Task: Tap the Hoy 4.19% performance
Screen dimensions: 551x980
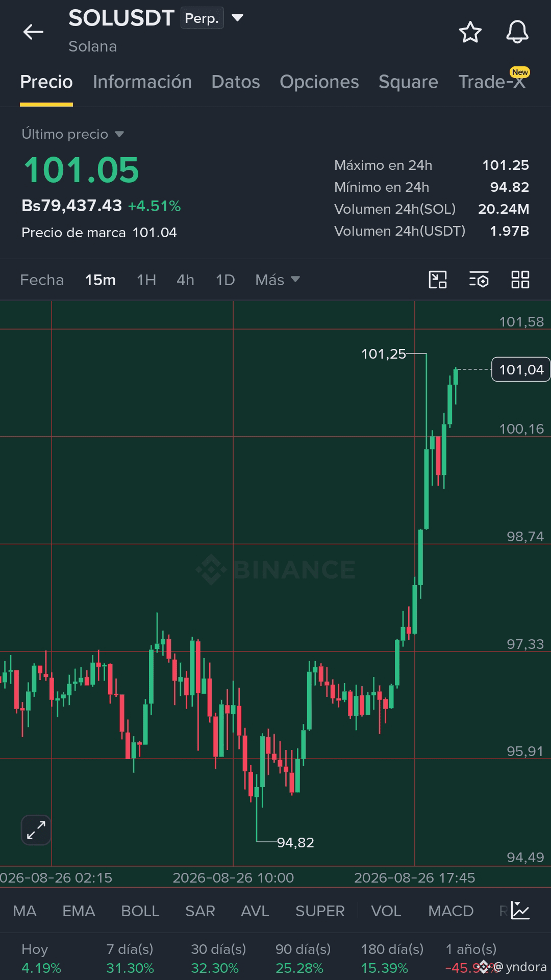Action: tap(41, 959)
